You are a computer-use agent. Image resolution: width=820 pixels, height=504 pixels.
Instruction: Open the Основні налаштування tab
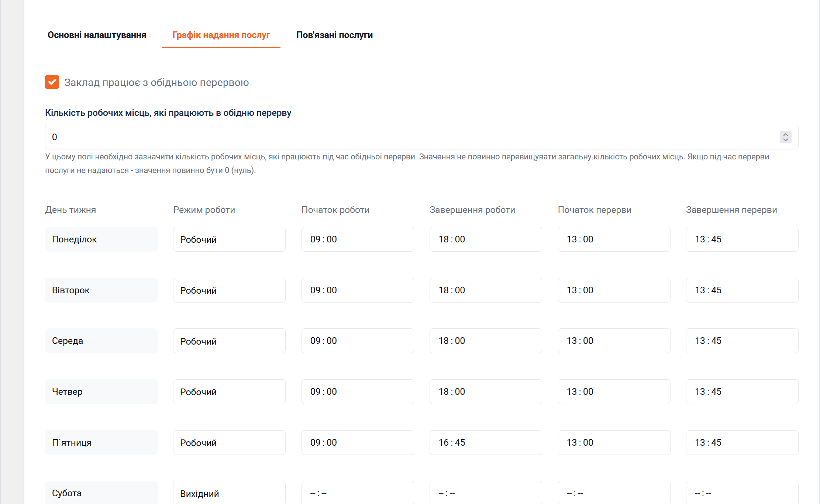point(97,35)
